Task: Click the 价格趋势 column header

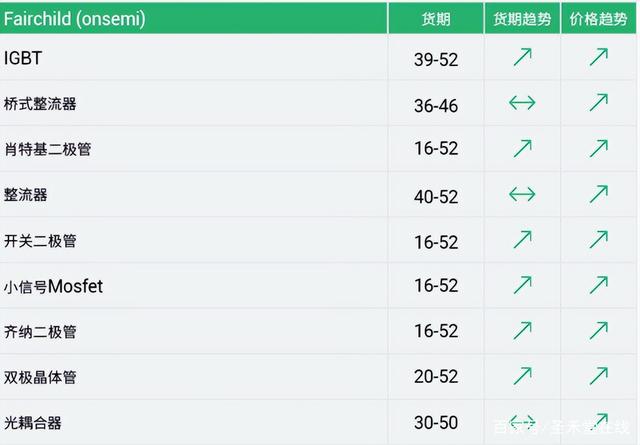Action: tap(598, 19)
